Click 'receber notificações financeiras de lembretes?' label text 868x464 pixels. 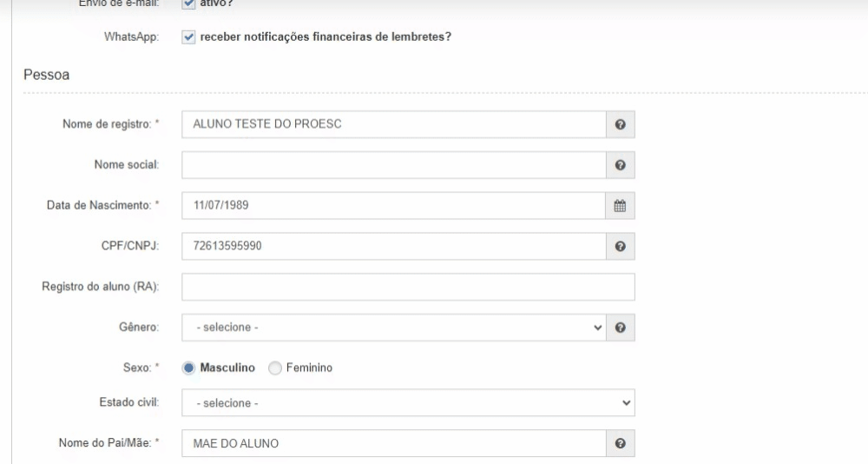click(x=325, y=37)
